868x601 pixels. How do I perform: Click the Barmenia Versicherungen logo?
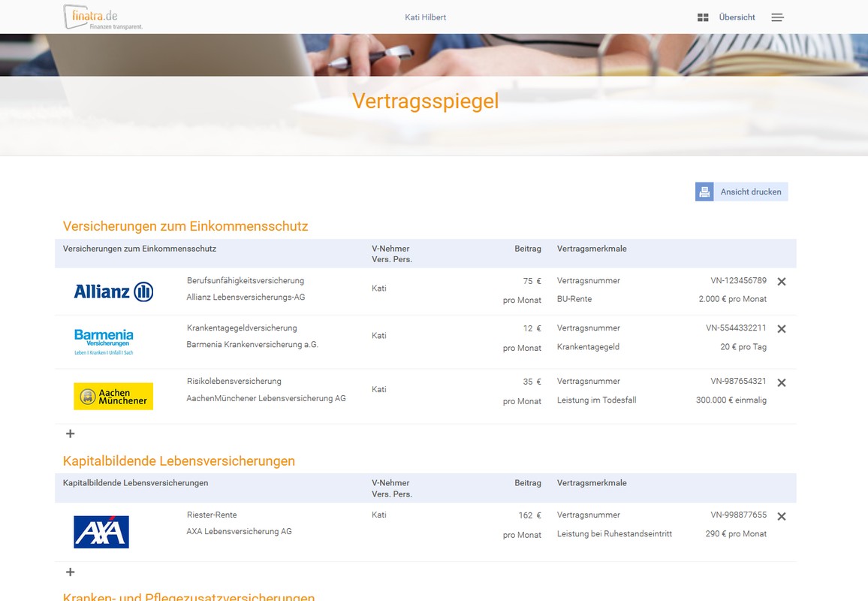(104, 341)
